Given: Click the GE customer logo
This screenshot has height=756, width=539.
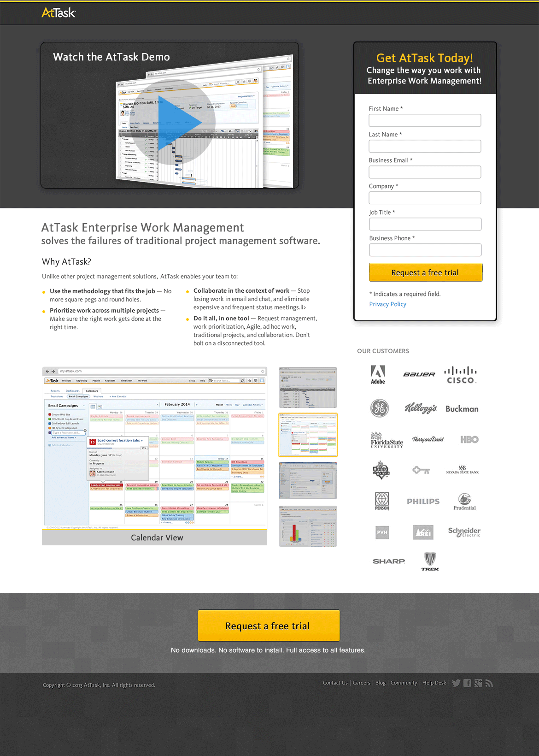Looking at the screenshot, I should click(380, 408).
